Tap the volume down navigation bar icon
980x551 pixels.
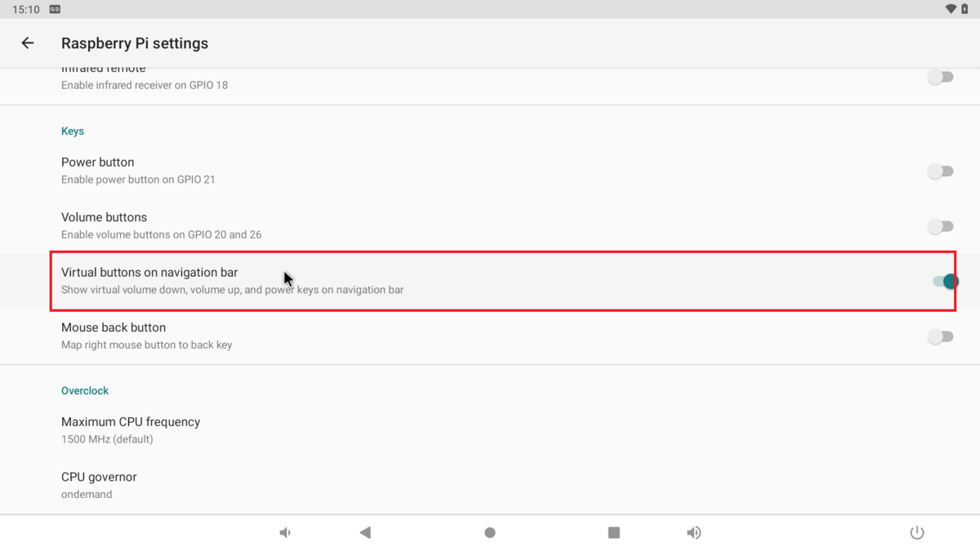click(285, 533)
